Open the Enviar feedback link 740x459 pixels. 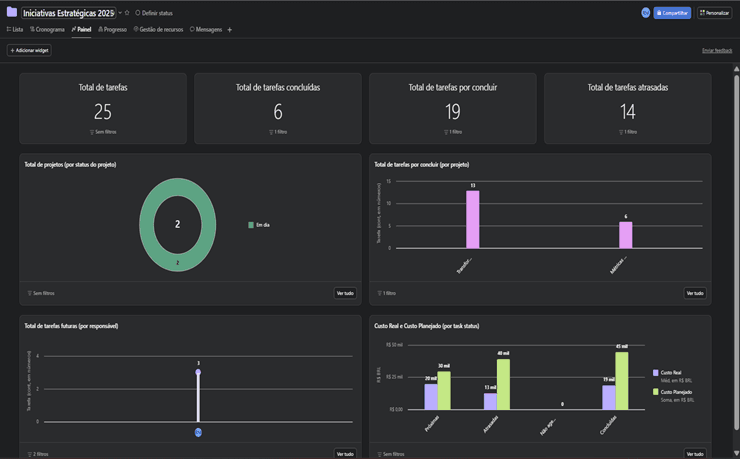[x=716, y=50]
